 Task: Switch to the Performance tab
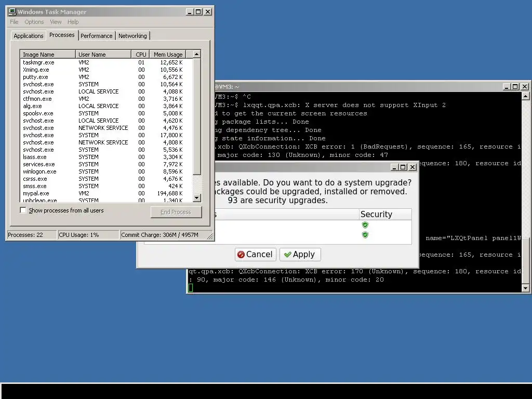(x=96, y=36)
